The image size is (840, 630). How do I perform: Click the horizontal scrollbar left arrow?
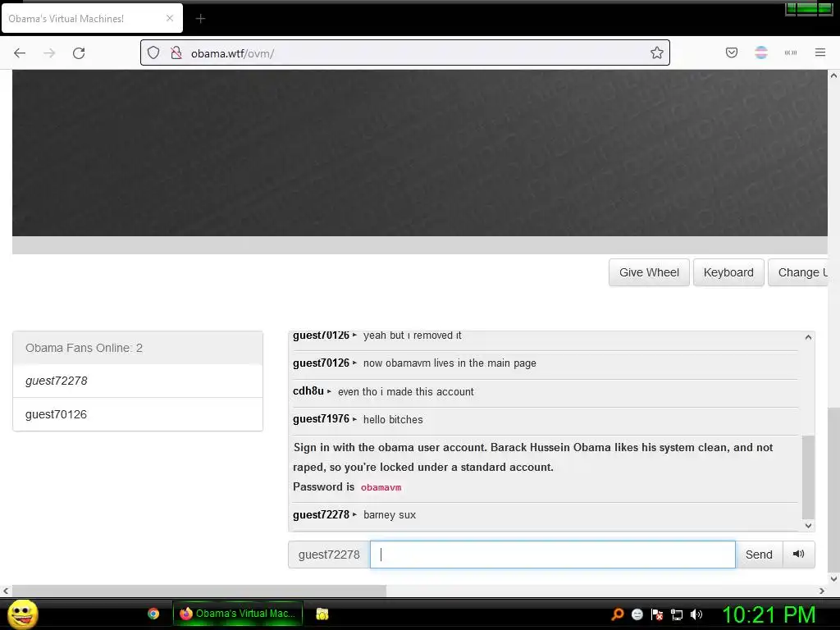pyautogui.click(x=6, y=591)
